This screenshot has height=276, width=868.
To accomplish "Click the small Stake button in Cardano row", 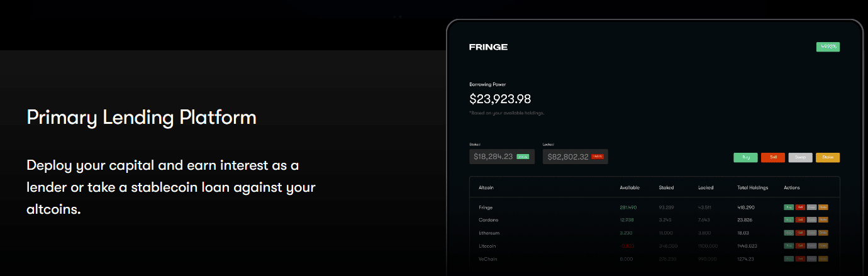I will 823,220.
